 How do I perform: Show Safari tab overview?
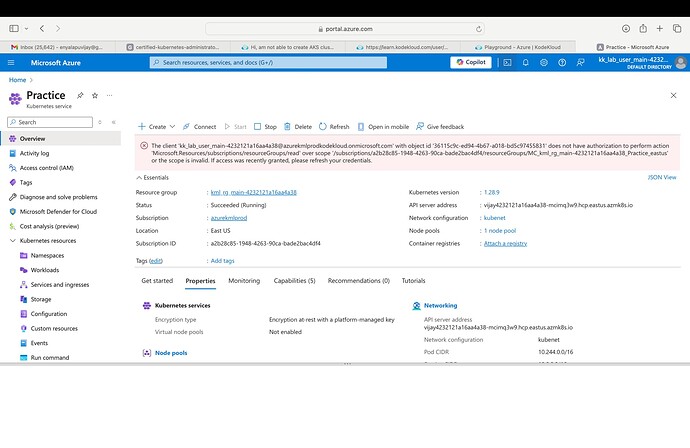tap(677, 29)
